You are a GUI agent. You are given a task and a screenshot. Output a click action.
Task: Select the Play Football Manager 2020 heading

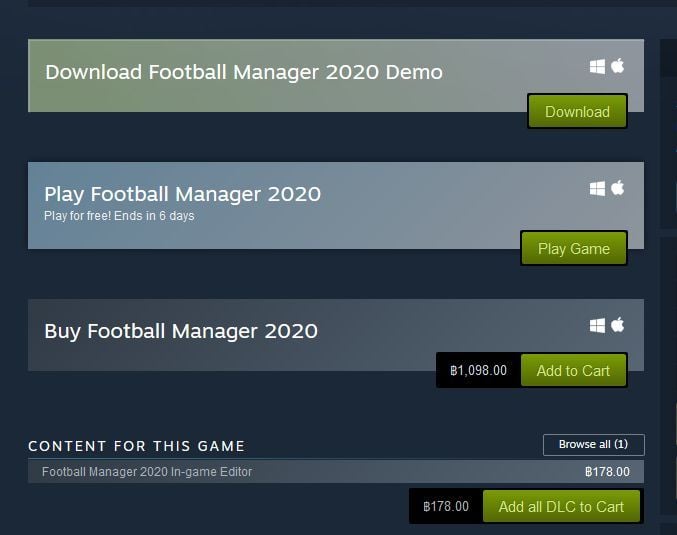(183, 194)
